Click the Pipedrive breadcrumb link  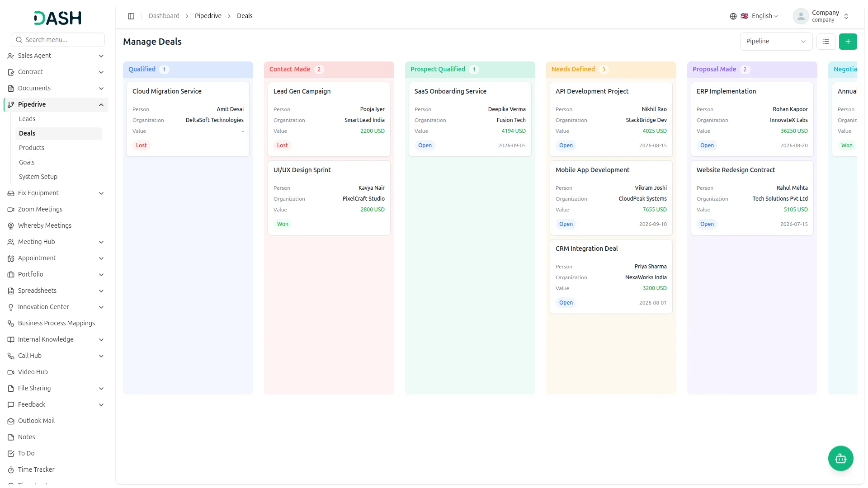point(208,16)
